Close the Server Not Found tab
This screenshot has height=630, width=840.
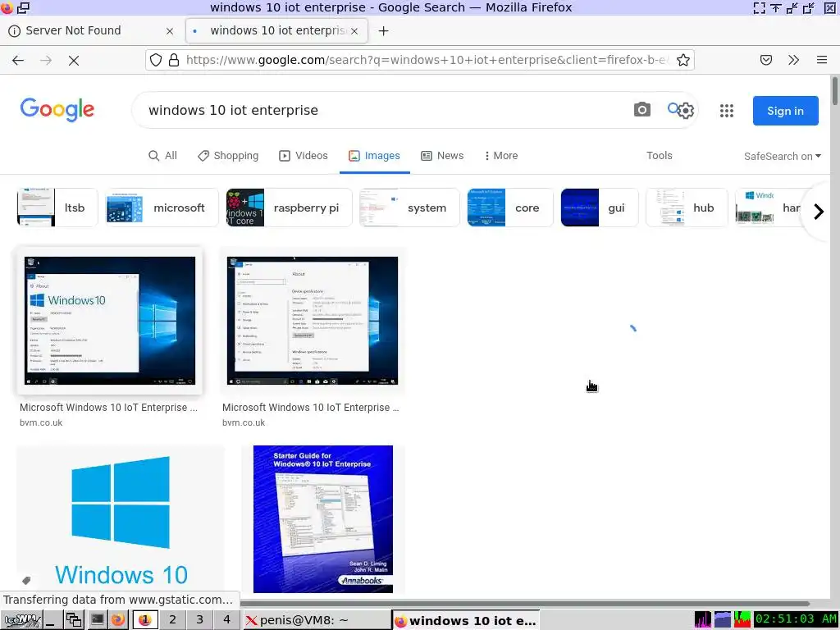[170, 31]
